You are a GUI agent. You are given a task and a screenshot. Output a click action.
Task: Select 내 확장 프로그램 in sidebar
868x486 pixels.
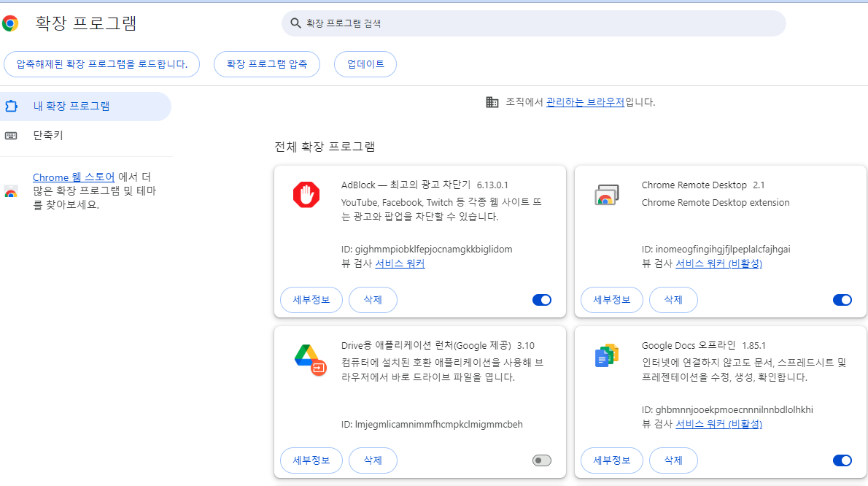point(86,107)
